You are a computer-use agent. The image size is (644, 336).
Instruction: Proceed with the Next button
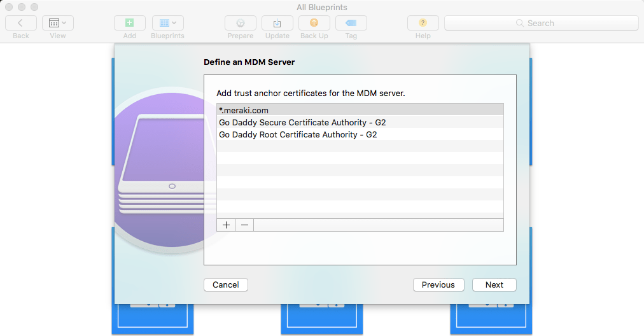click(x=494, y=284)
